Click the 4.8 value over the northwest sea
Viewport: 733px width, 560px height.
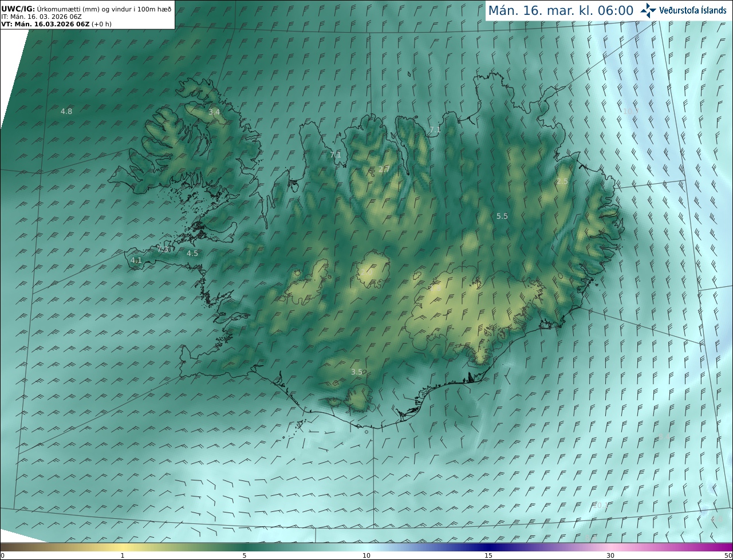[66, 111]
